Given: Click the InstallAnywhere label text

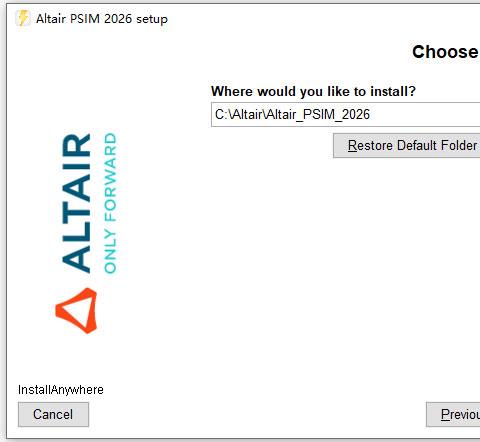Looking at the screenshot, I should tap(61, 390).
